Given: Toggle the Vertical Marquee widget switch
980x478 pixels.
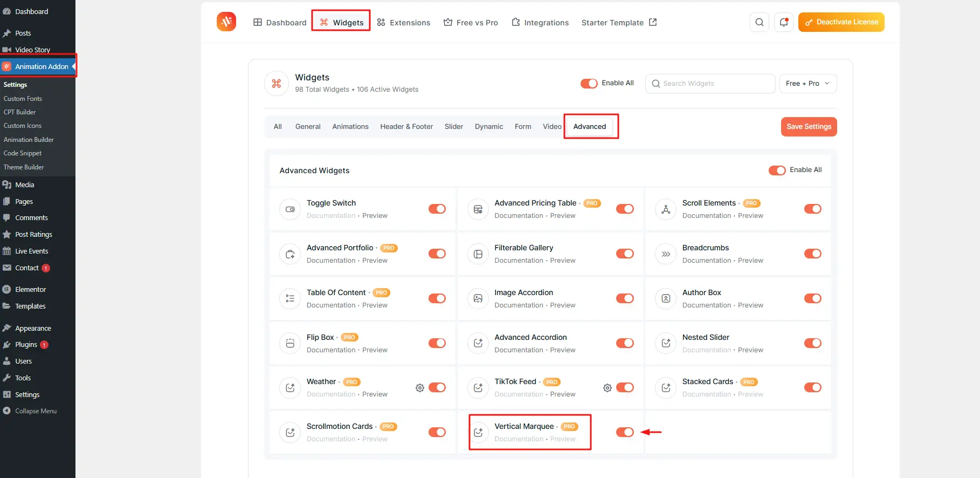Looking at the screenshot, I should 625,432.
